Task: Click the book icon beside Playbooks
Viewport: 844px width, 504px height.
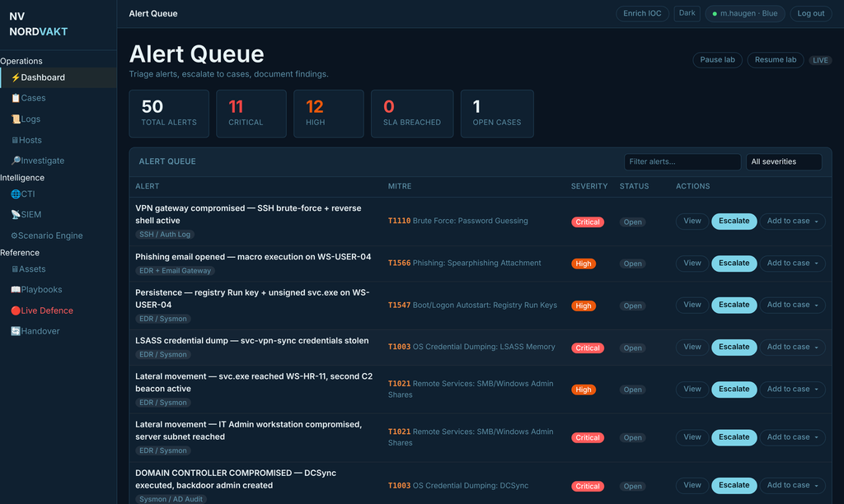Action: coord(16,289)
